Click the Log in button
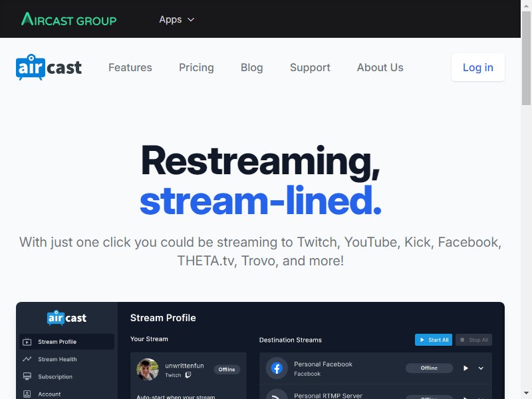 click(x=478, y=68)
